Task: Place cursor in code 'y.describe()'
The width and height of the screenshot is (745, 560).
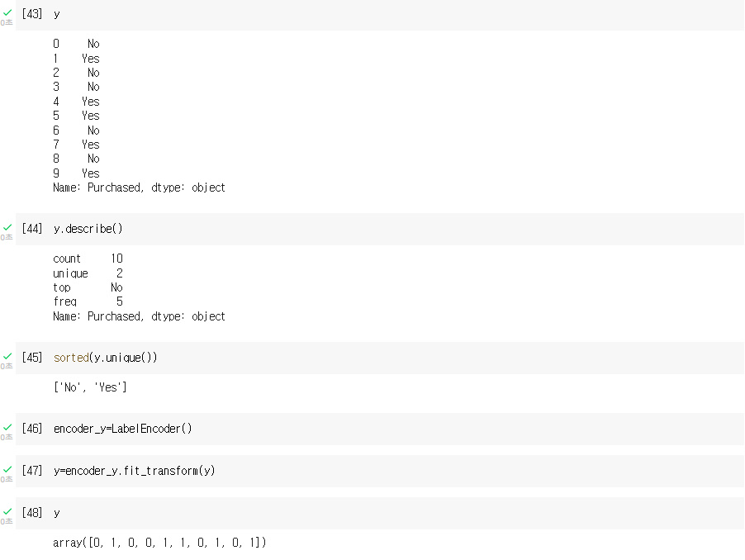Action: pos(88,229)
